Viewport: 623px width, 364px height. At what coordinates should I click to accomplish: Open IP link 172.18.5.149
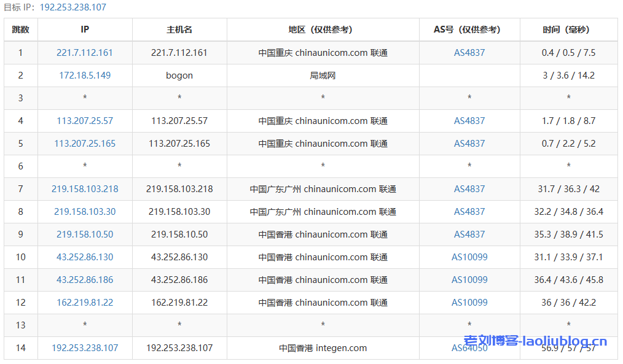click(x=85, y=75)
